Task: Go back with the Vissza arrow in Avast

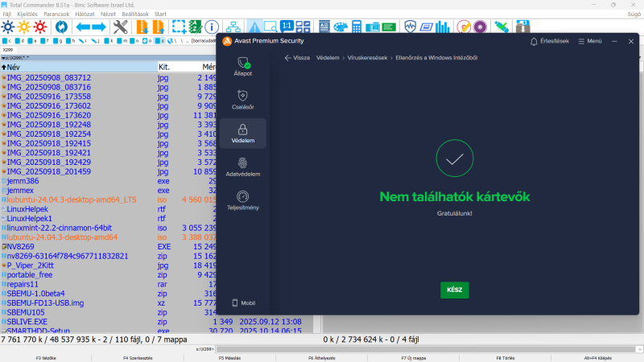Action: point(297,58)
